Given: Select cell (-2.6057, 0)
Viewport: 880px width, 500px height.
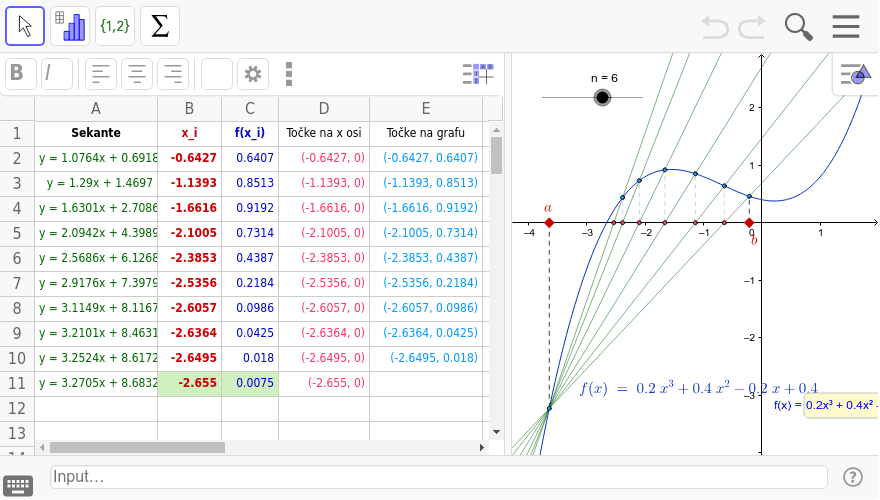Looking at the screenshot, I should [324, 309].
